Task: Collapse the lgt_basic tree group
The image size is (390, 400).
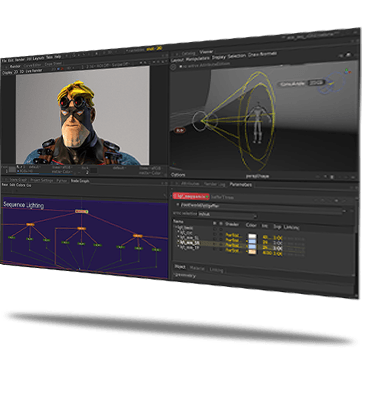Action: (175, 227)
